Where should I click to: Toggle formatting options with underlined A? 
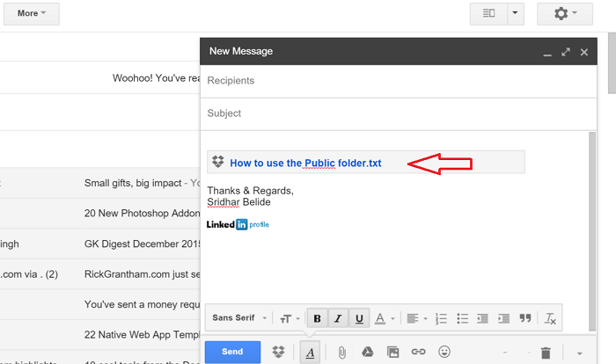click(x=310, y=353)
